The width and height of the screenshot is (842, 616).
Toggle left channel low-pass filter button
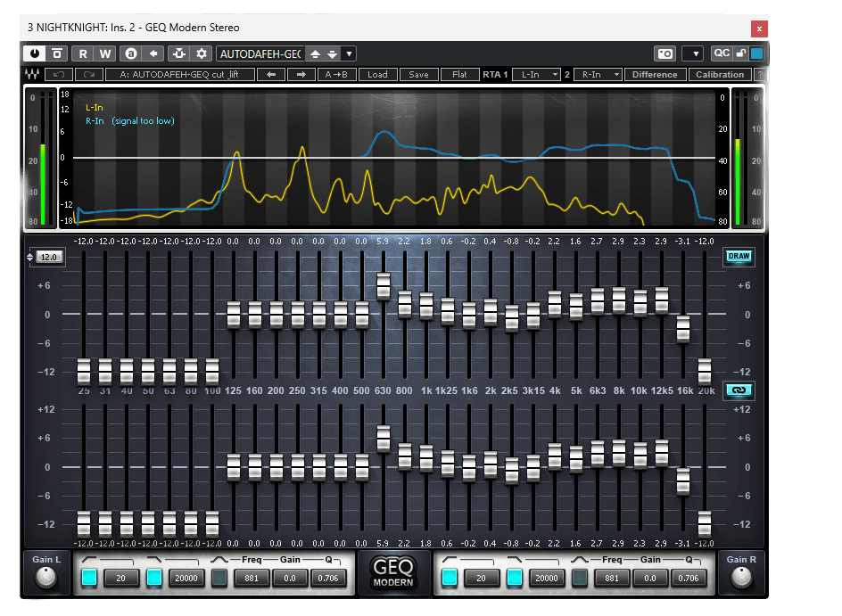[154, 578]
